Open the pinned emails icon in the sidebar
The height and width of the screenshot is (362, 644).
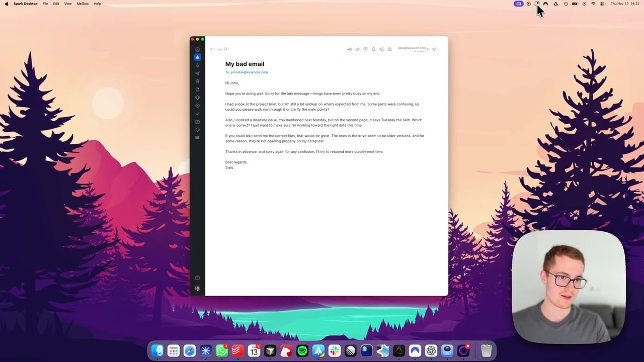pyautogui.click(x=197, y=65)
